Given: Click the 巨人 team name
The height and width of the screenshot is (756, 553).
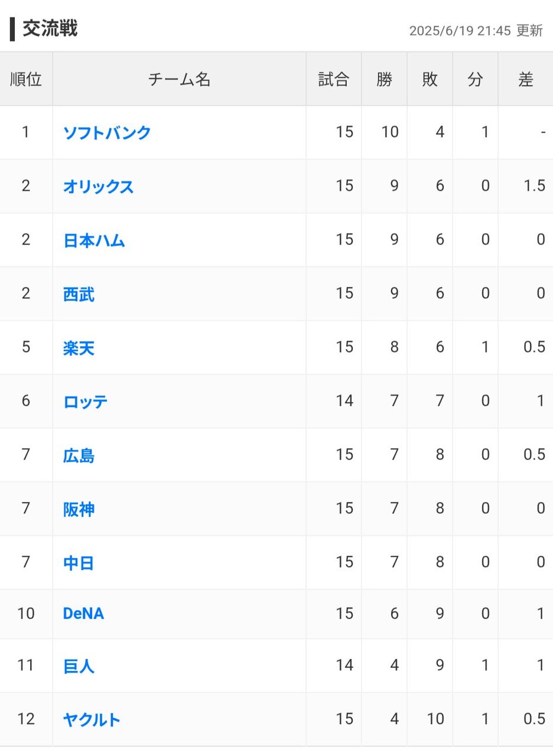Looking at the screenshot, I should pyautogui.click(x=79, y=666).
